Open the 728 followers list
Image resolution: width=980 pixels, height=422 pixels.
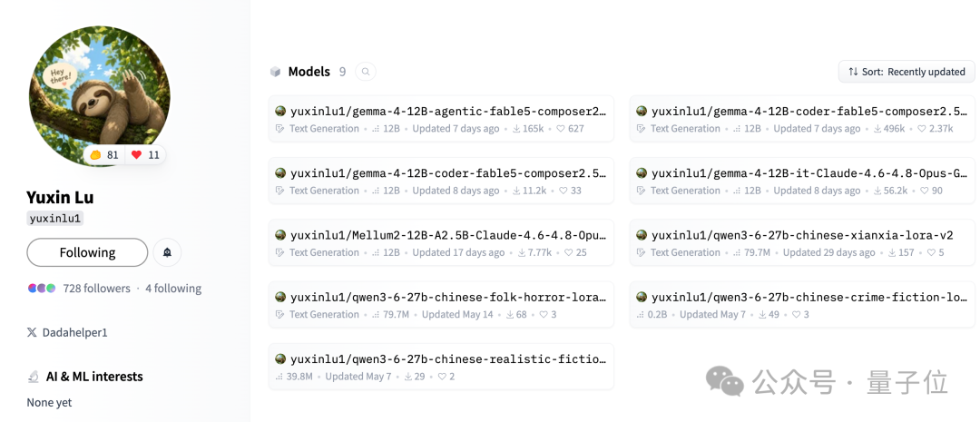97,289
